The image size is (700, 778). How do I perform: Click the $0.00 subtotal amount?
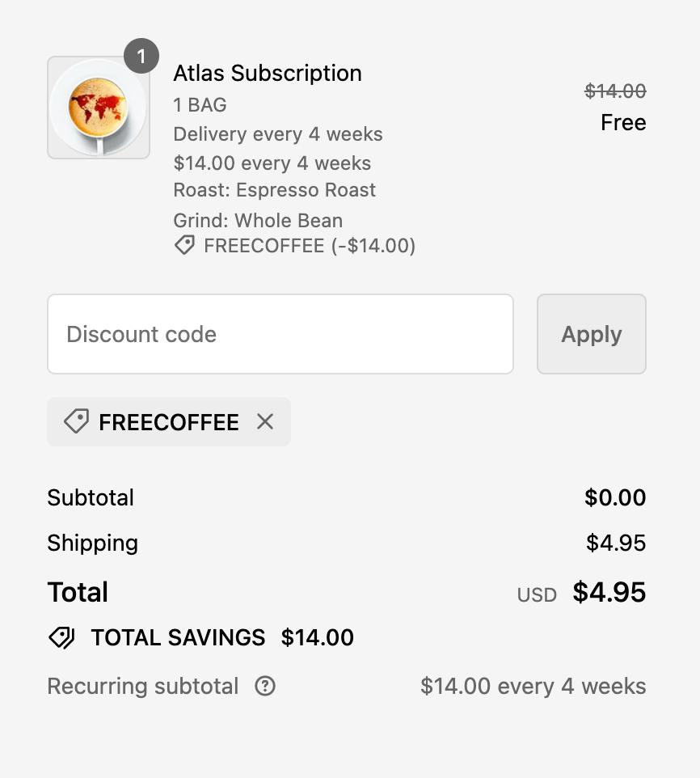coord(615,497)
